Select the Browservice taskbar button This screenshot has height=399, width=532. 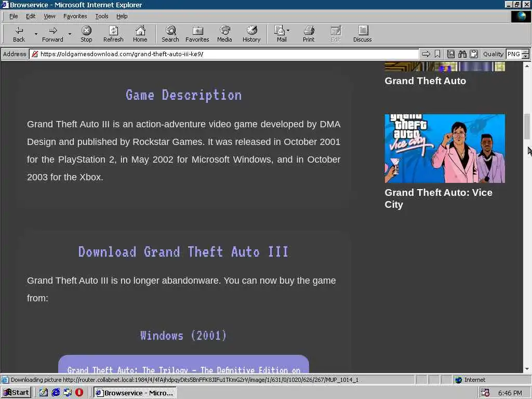coord(135,393)
